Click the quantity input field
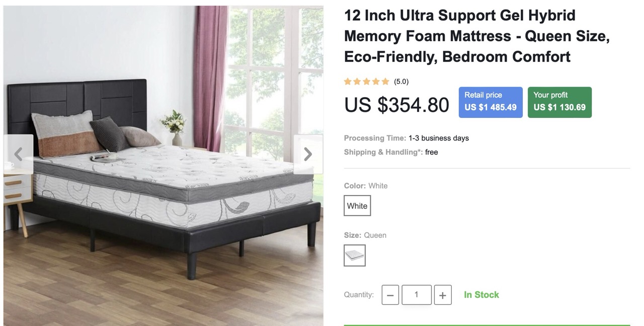Image resolution: width=644 pixels, height=326 pixels. [417, 295]
